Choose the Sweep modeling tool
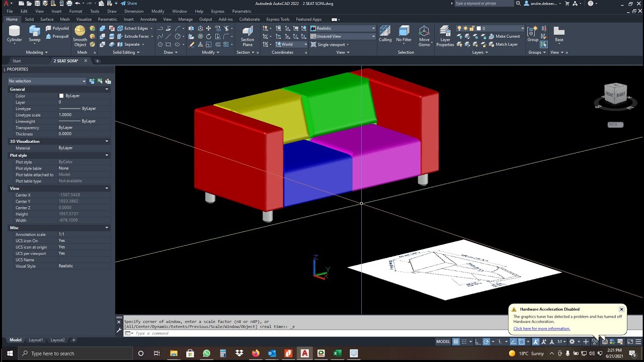 pos(34,34)
